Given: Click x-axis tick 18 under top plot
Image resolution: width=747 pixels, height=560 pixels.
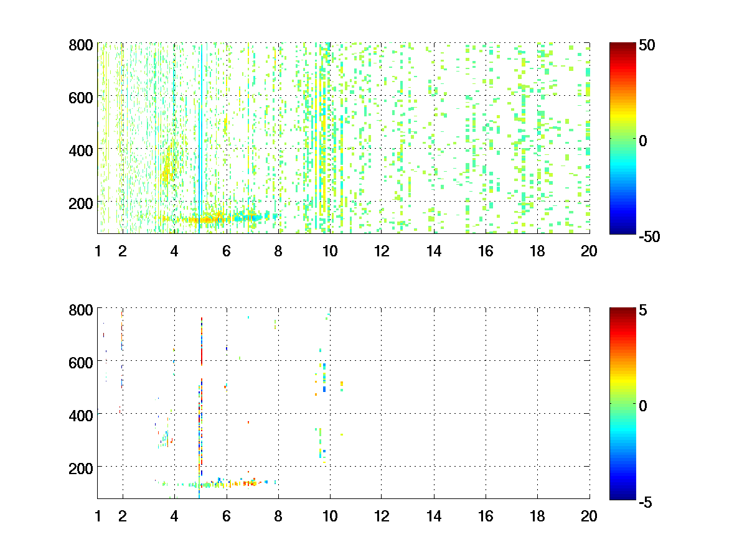Looking at the screenshot, I should pyautogui.click(x=537, y=251).
